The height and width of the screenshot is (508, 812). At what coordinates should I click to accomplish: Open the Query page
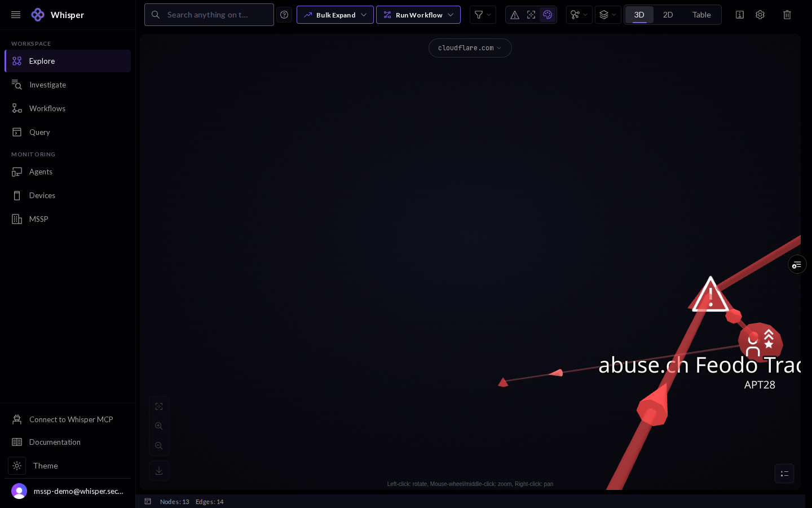pyautogui.click(x=68, y=132)
